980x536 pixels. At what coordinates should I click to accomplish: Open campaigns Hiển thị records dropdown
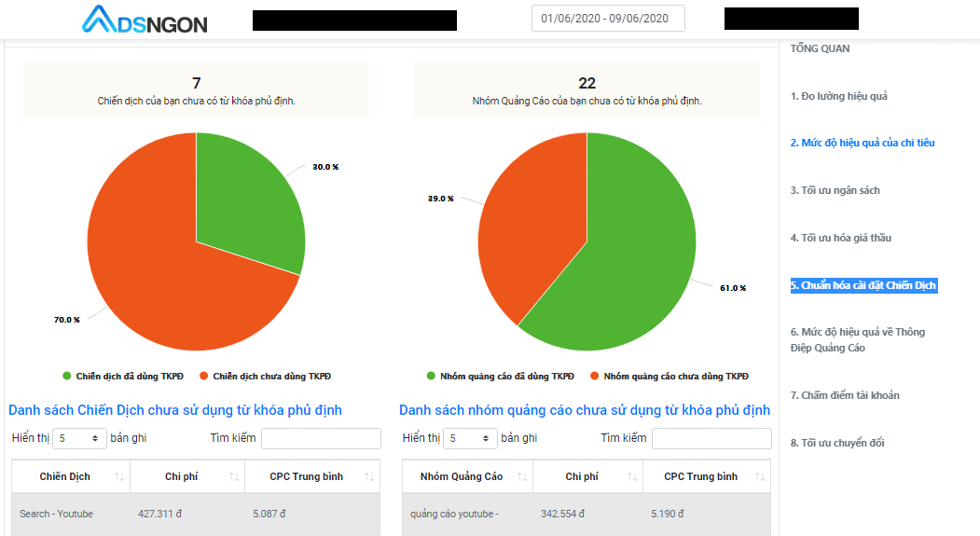point(79,438)
